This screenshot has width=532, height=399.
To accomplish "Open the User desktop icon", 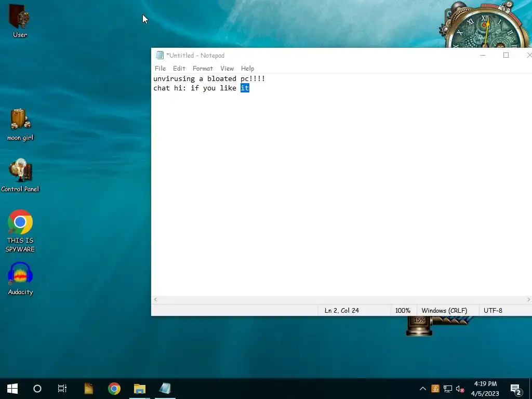I will [x=20, y=21].
